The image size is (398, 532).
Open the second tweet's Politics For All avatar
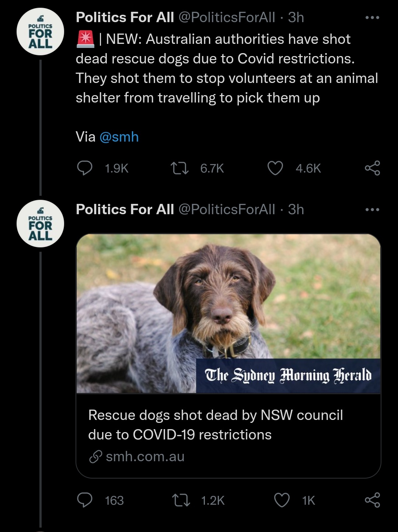[x=40, y=224]
